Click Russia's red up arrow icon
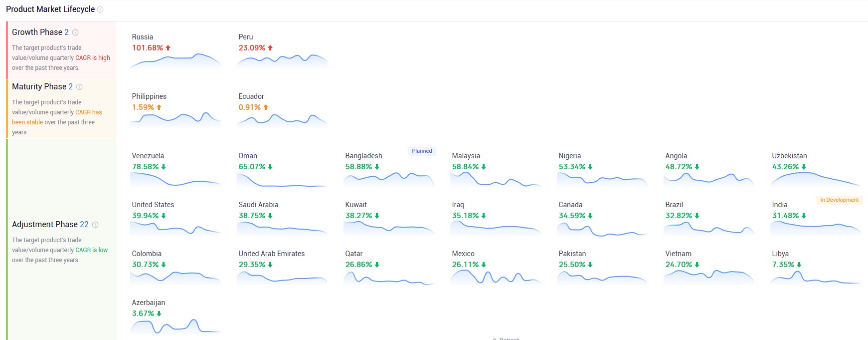This screenshot has height=340, width=868. (168, 48)
